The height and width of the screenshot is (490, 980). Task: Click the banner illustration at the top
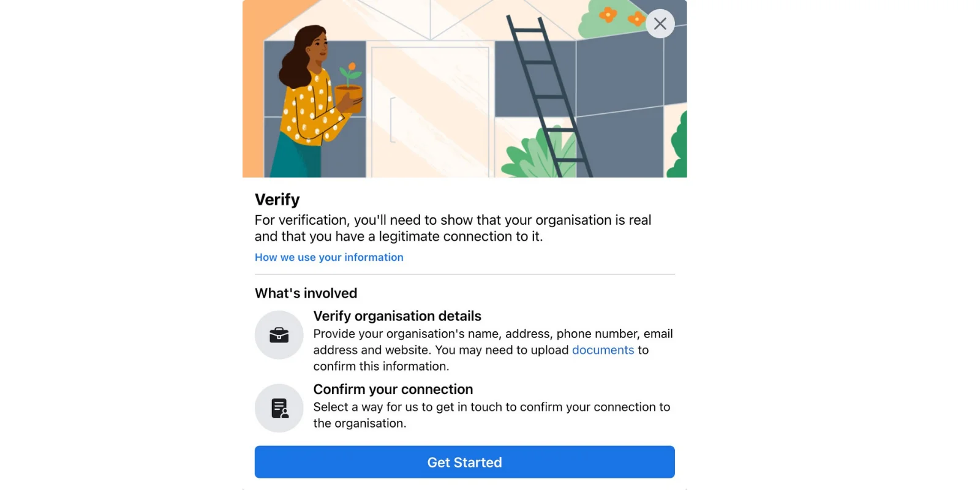point(464,88)
